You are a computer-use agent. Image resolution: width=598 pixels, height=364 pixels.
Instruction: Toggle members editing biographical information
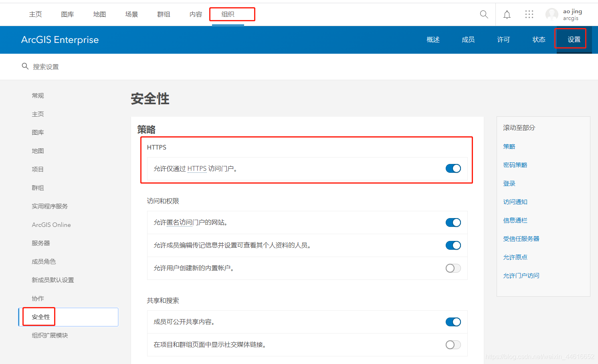[x=453, y=245]
